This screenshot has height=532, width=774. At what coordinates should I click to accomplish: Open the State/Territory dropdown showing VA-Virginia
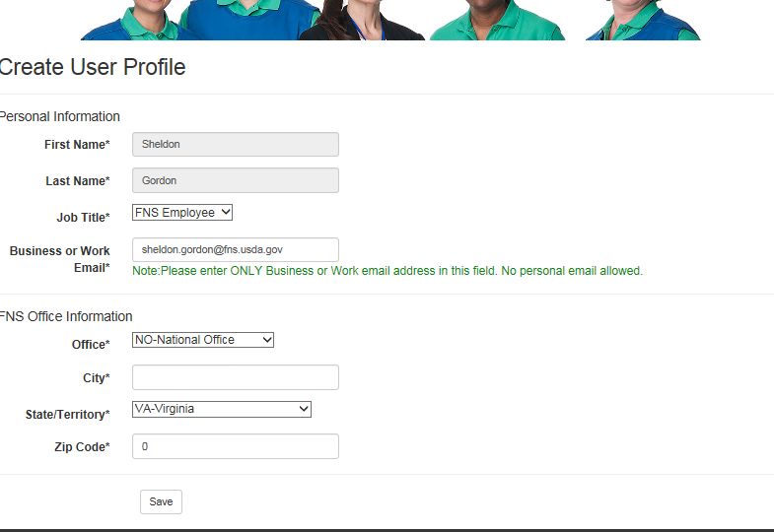(x=222, y=409)
